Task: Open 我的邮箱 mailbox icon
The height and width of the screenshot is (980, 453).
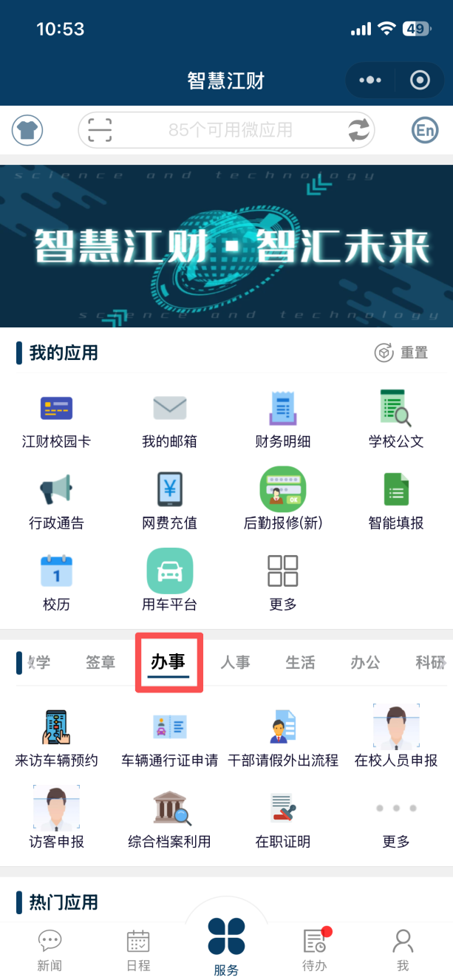Action: click(169, 408)
